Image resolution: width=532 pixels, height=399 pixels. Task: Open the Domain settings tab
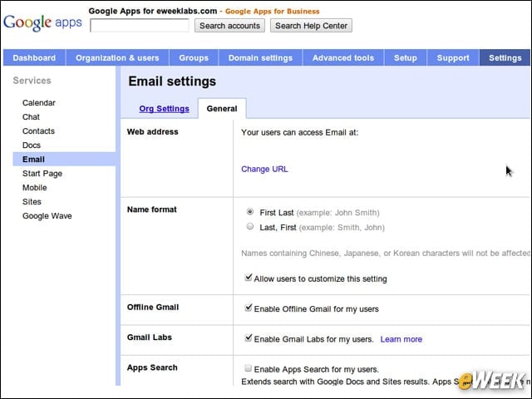click(x=260, y=57)
